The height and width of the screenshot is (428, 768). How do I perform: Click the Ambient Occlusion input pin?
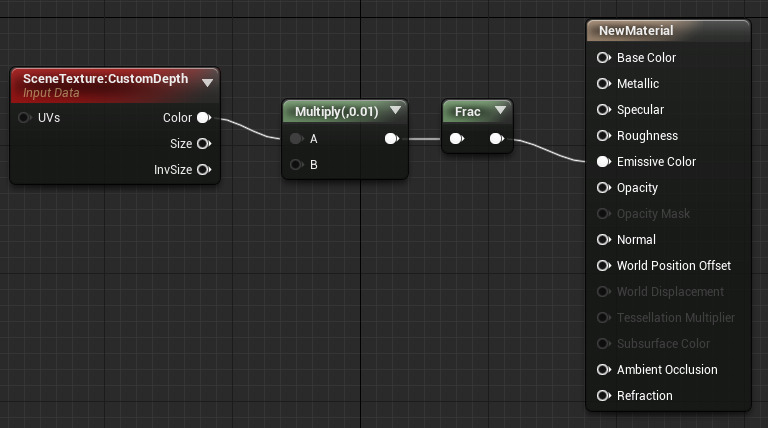click(x=603, y=369)
